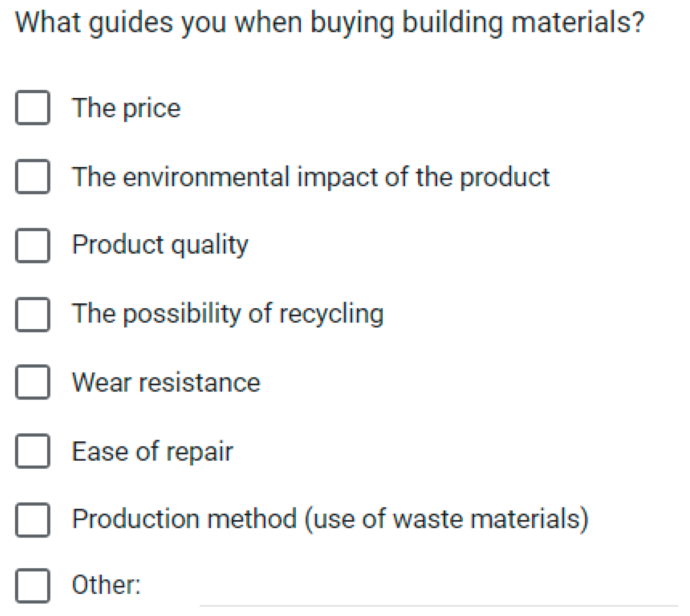Select the Production method checkbox
690x616 pixels.
click(x=33, y=520)
